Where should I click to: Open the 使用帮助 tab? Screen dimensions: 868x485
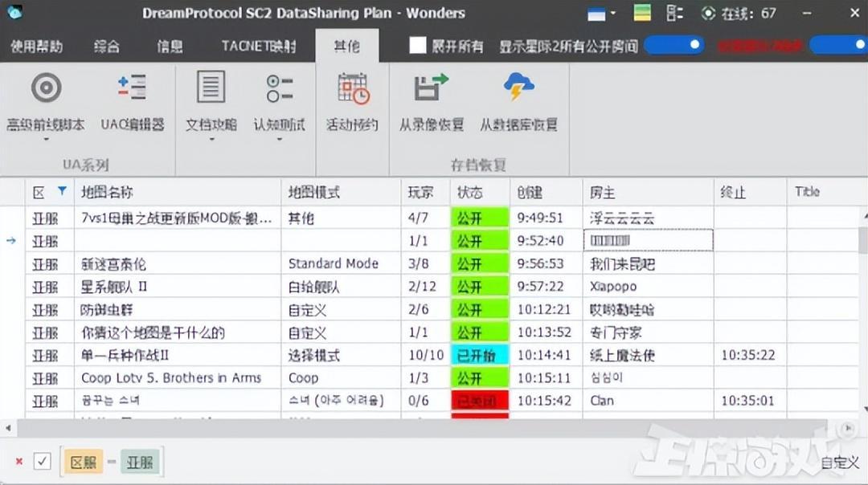point(36,47)
